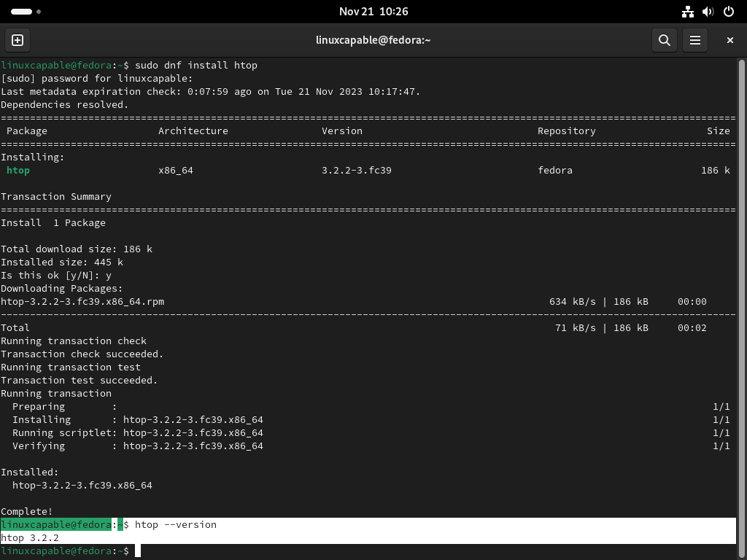Image resolution: width=747 pixels, height=560 pixels.
Task: Click the Activities workspace indicator
Action: (x=20, y=12)
